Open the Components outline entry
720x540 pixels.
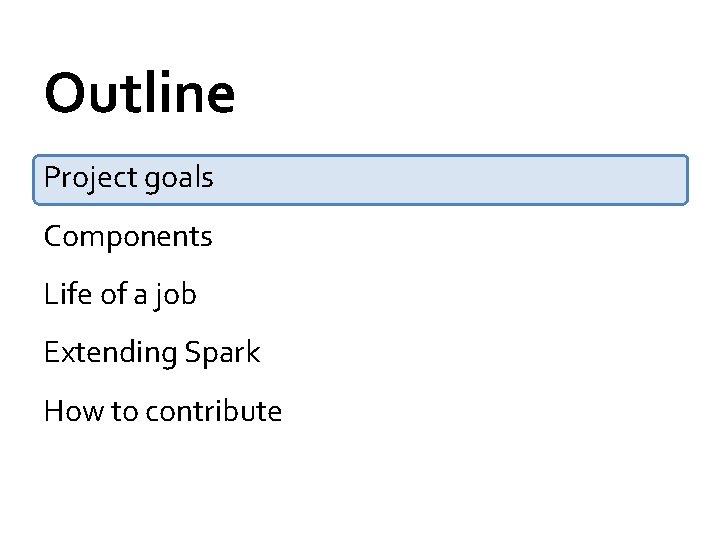click(x=128, y=237)
